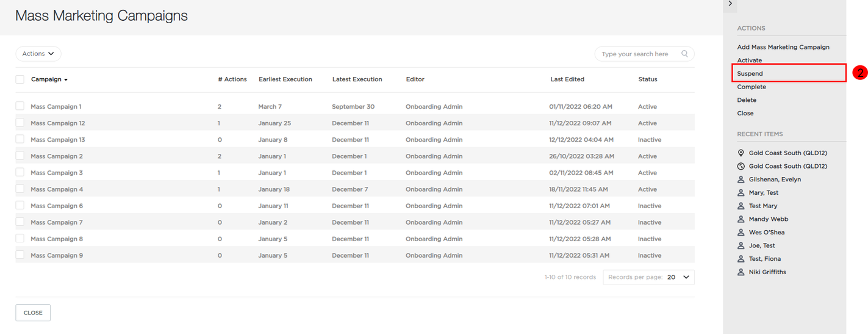The width and height of the screenshot is (868, 334).
Task: Click person icon beside Test, Fiona
Action: click(x=741, y=259)
